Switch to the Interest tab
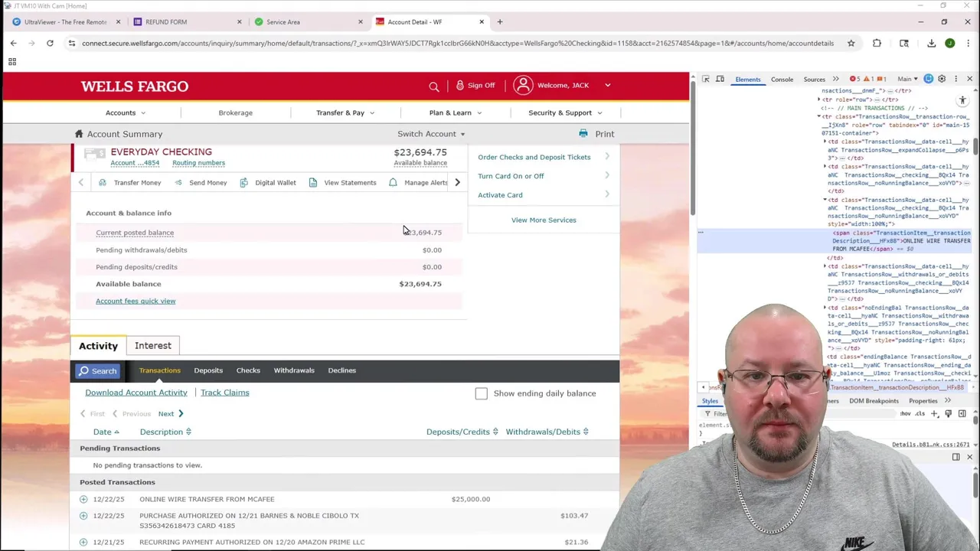Screen dimensions: 980x551 (x=153, y=346)
